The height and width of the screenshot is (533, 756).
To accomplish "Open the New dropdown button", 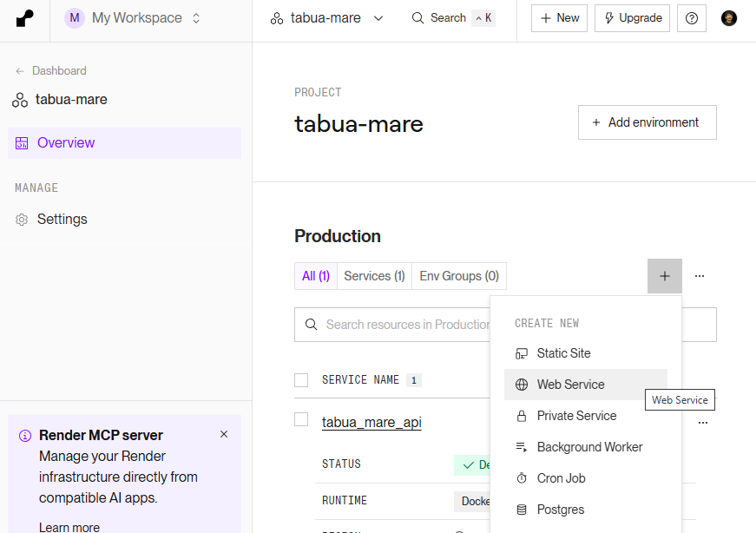I will click(559, 18).
